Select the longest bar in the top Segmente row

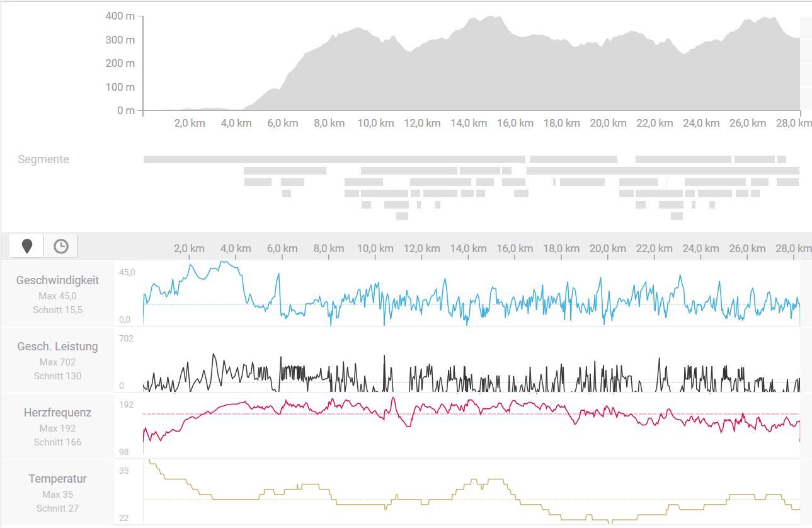(x=335, y=159)
